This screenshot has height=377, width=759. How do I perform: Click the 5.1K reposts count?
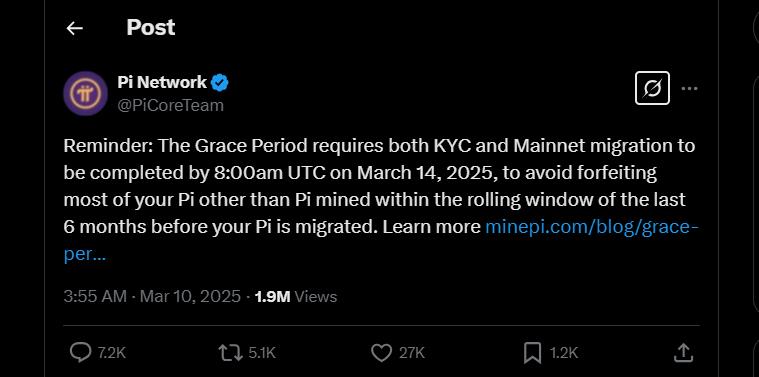click(262, 353)
